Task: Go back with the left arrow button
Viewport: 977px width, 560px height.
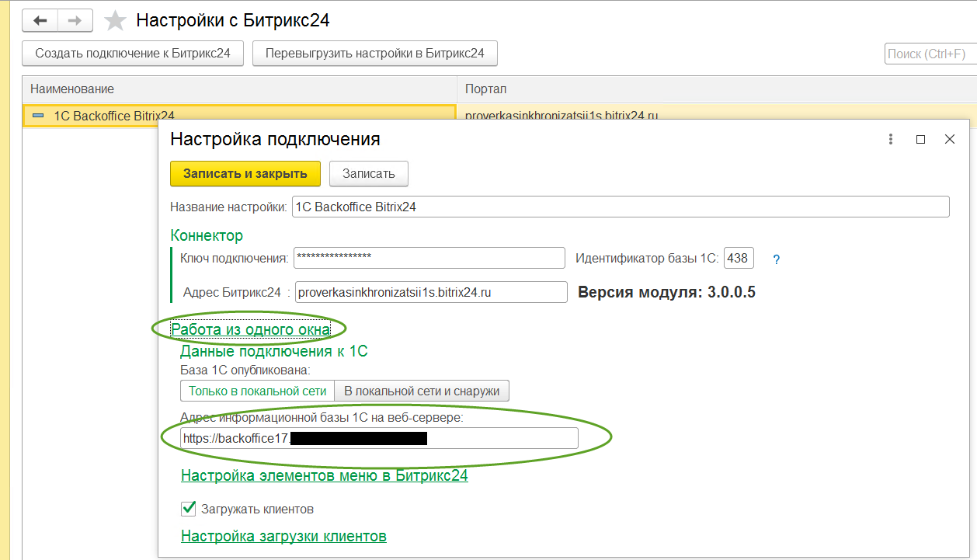Action: (x=40, y=21)
